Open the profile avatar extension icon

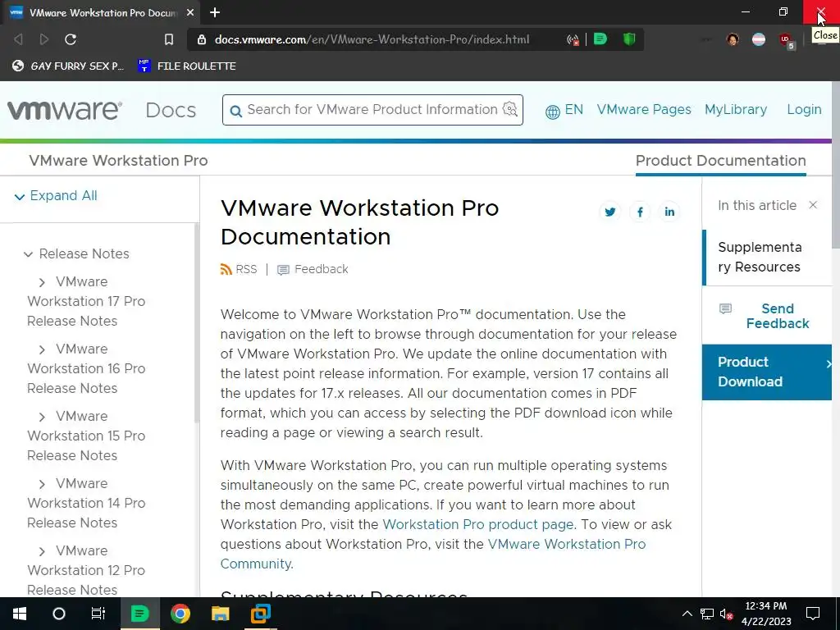pyautogui.click(x=733, y=39)
